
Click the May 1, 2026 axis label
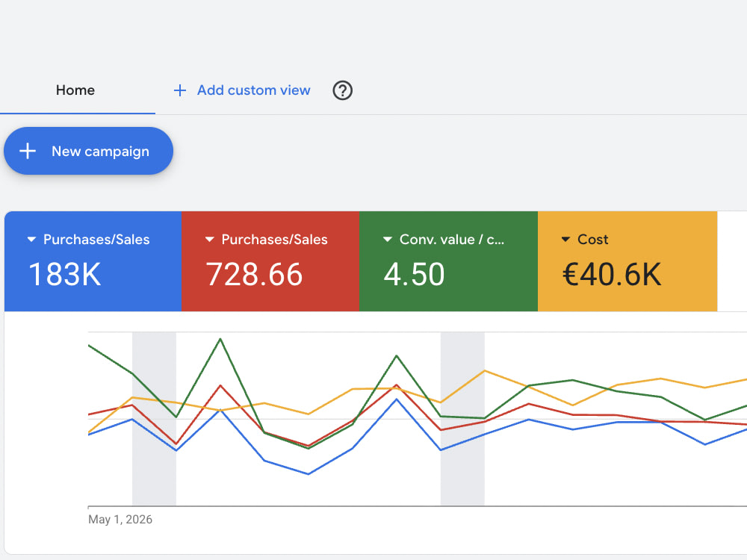pyautogui.click(x=120, y=520)
